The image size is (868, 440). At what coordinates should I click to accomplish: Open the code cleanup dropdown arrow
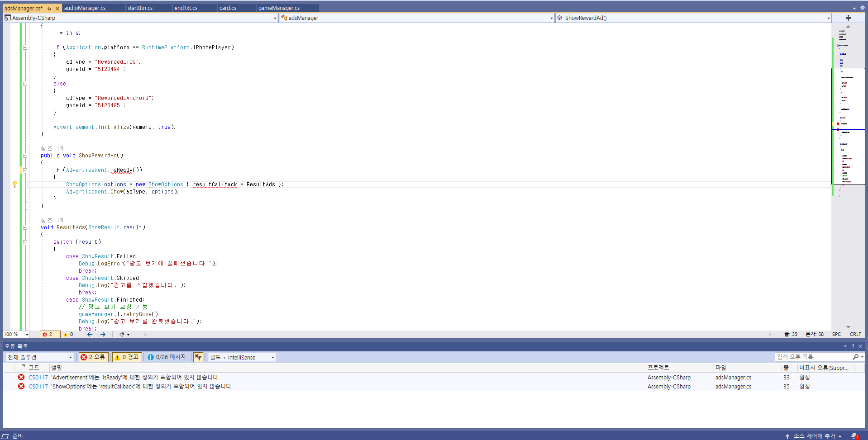(x=129, y=335)
